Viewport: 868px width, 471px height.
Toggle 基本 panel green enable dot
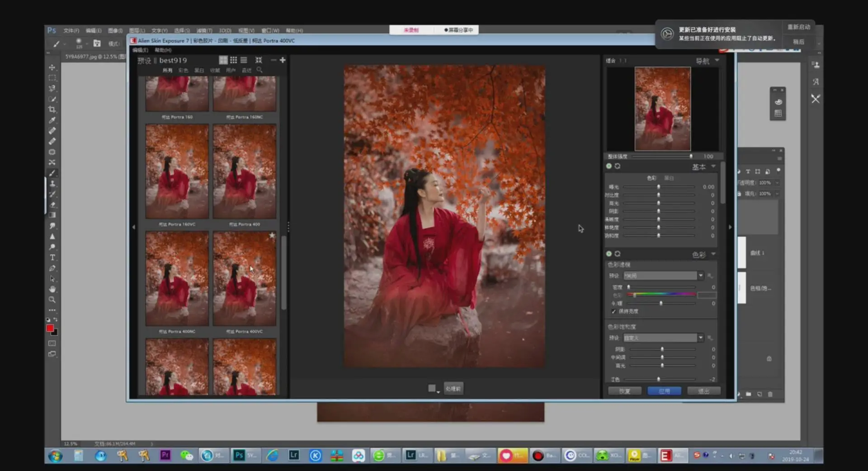tap(609, 166)
